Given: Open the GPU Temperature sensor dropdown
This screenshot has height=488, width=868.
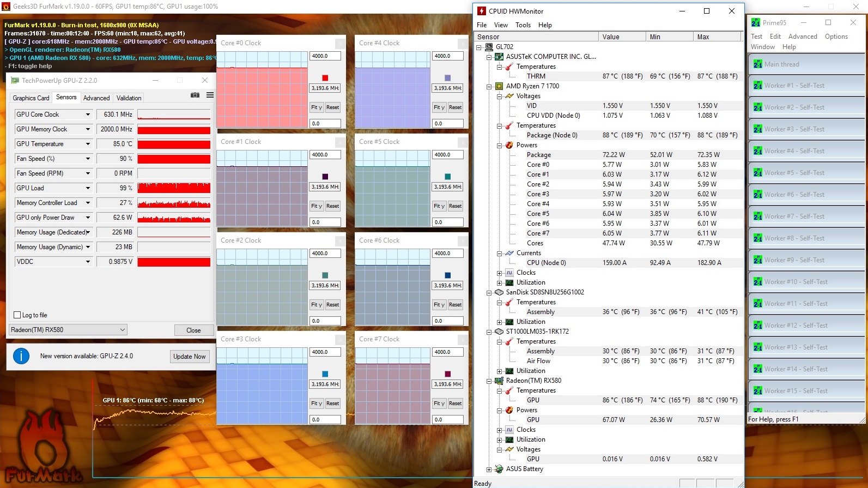Looking at the screenshot, I should 88,144.
